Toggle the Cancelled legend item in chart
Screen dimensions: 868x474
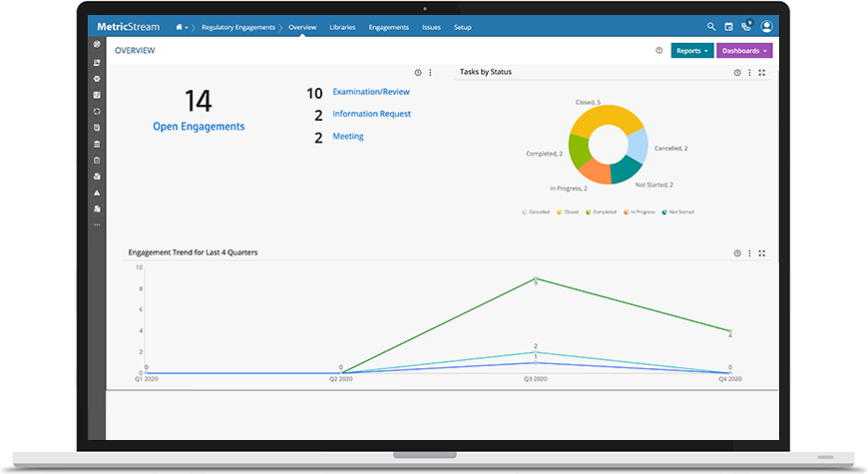pyautogui.click(x=536, y=213)
